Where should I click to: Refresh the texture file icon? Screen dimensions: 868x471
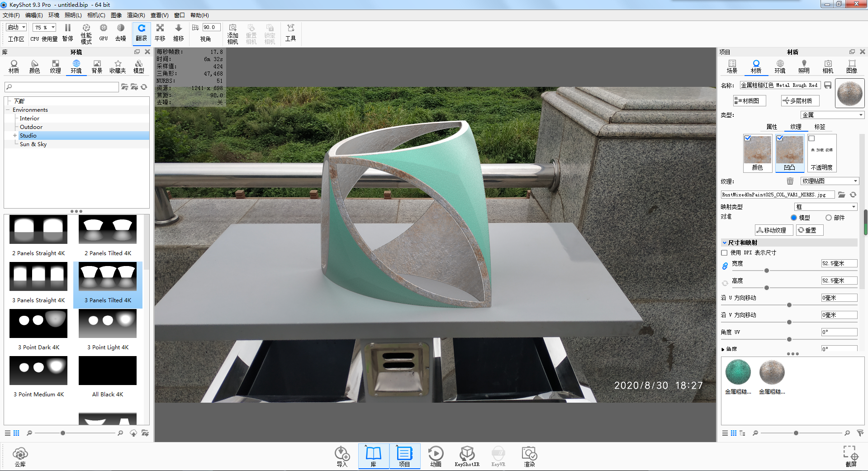853,195
